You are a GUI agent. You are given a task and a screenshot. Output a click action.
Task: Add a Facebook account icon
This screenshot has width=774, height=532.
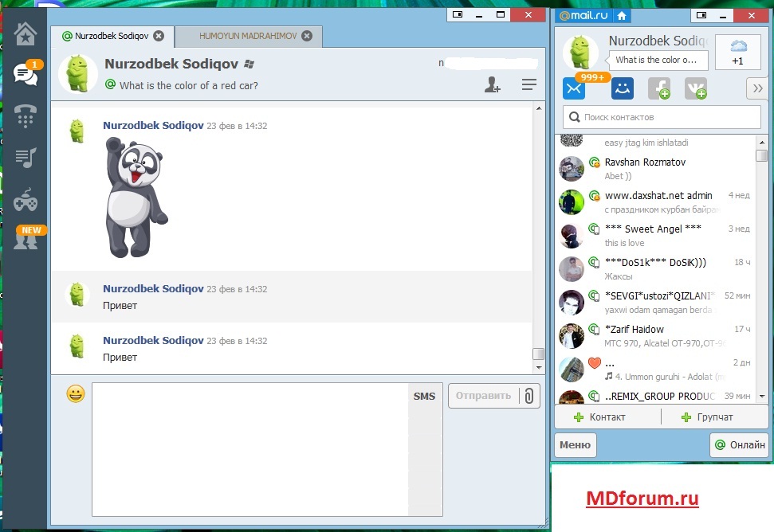659,89
